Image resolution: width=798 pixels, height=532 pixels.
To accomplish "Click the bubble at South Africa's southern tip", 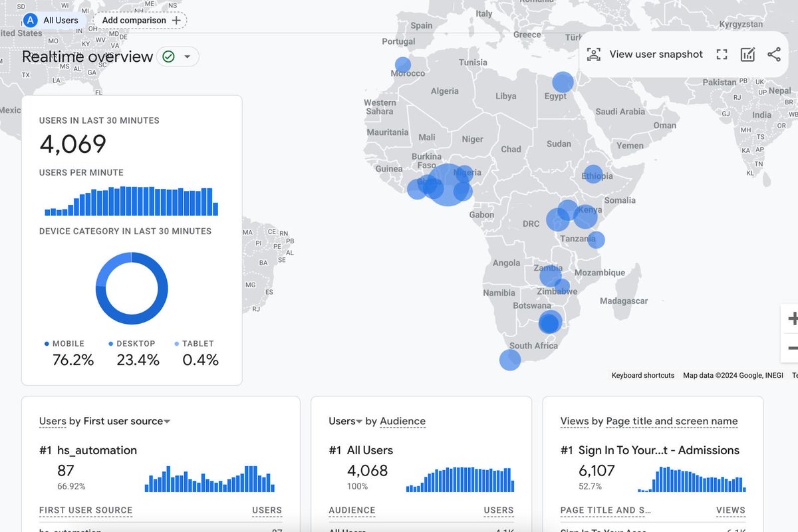I will point(510,360).
